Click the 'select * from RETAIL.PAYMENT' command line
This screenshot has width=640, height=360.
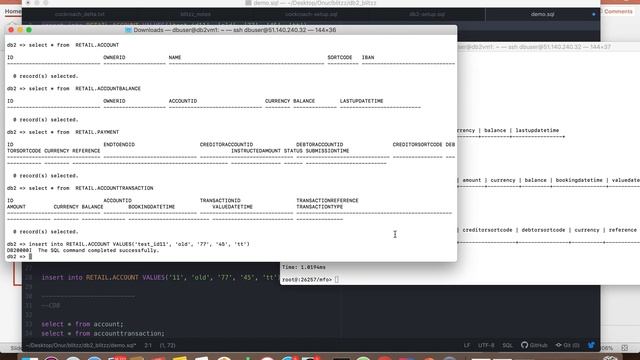coord(63,132)
